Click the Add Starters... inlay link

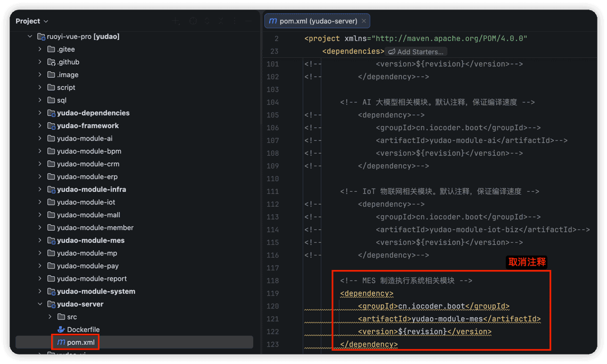pos(416,52)
